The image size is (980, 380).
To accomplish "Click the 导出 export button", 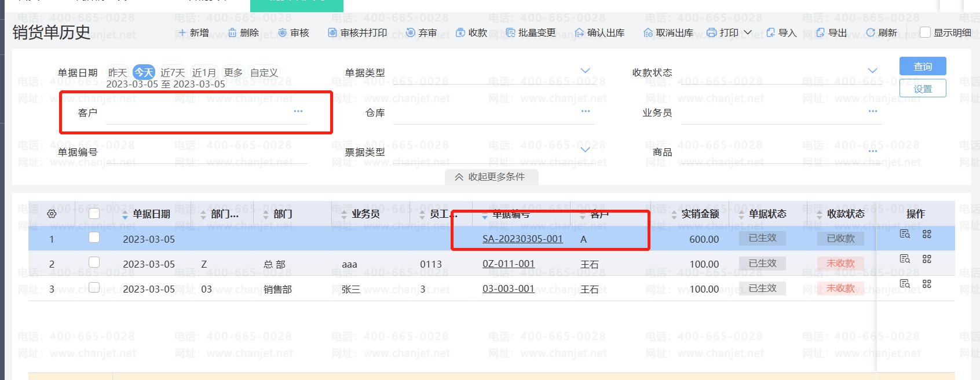I will (832, 32).
